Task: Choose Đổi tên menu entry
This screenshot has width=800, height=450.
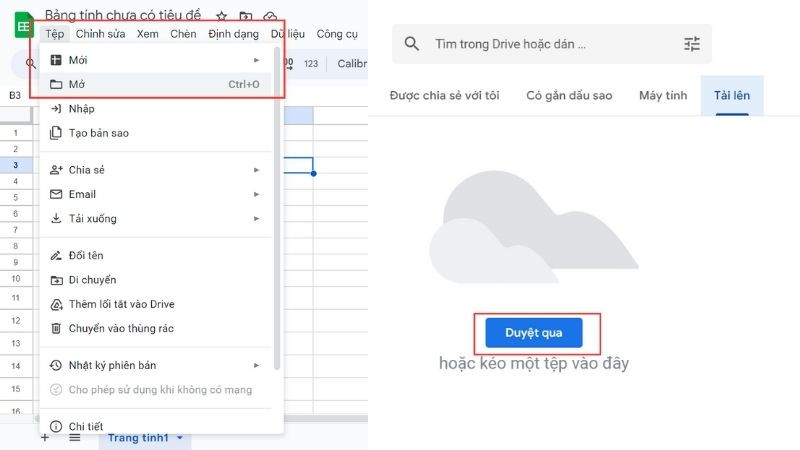Action: click(x=156, y=255)
